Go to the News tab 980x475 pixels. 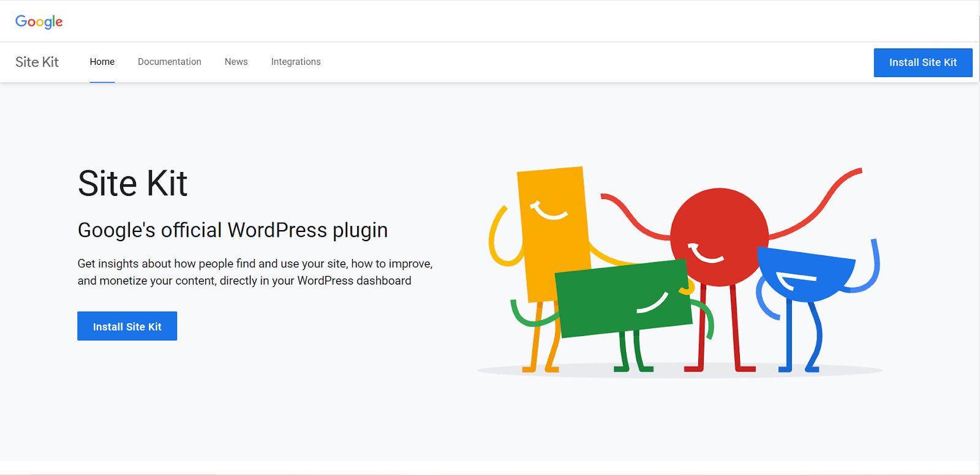click(236, 62)
